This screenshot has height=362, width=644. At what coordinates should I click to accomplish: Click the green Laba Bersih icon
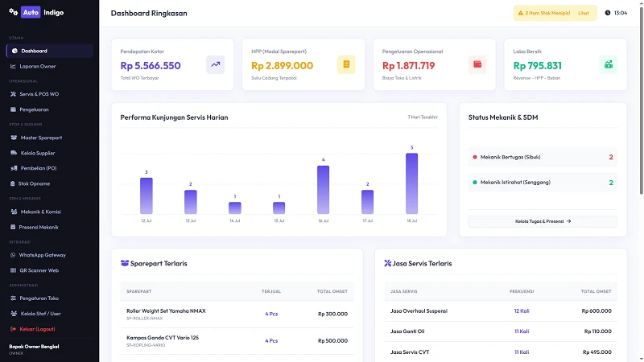click(x=609, y=64)
